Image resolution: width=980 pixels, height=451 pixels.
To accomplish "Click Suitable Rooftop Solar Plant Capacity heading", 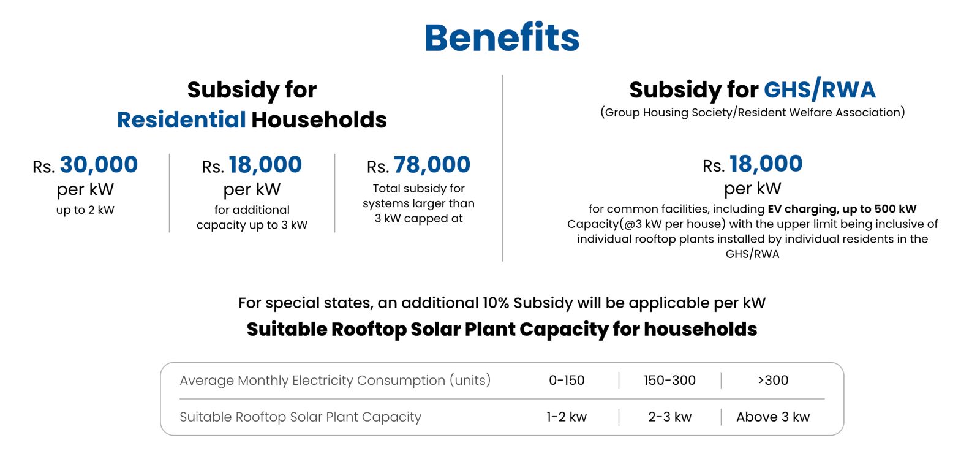I will [x=502, y=330].
